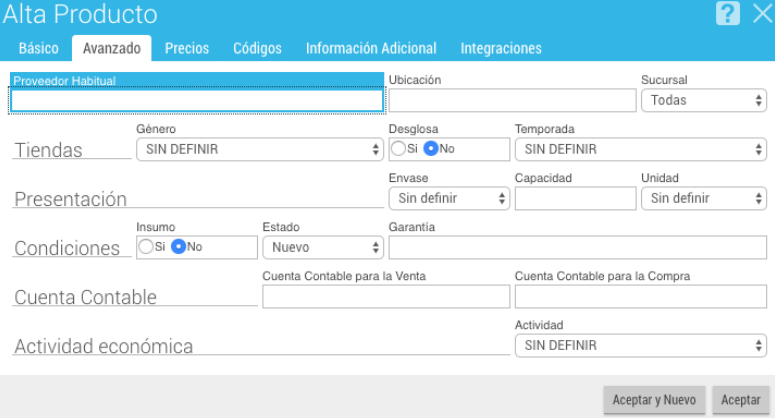
Task: Open the help question mark icon
Action: click(x=728, y=13)
